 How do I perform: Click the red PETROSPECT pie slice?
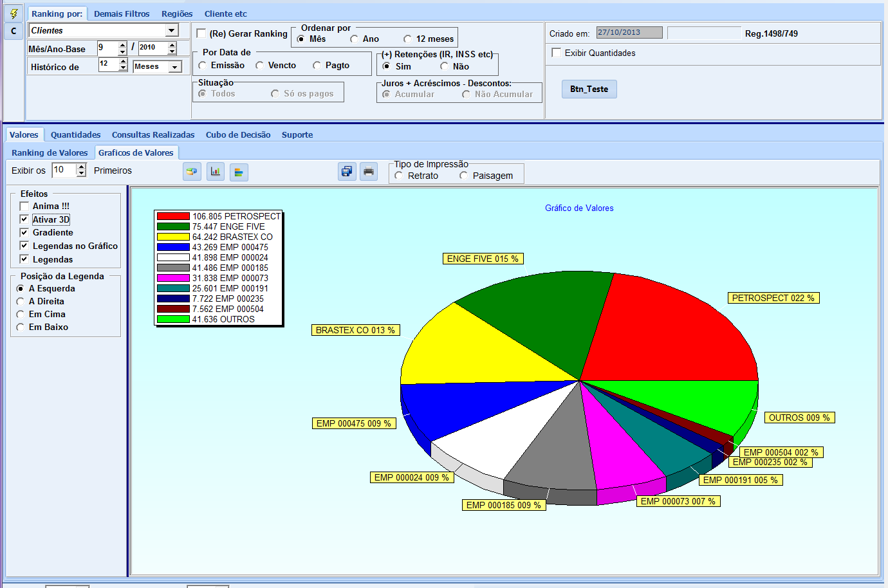pos(669,328)
